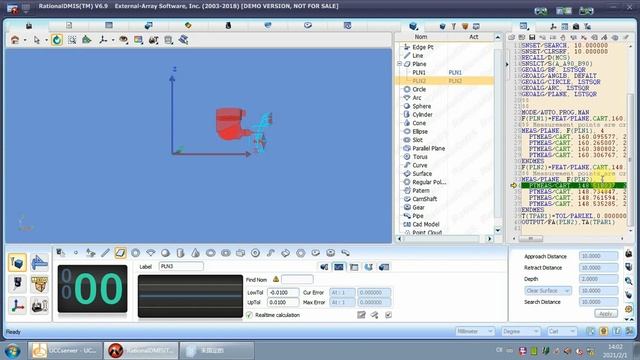The image size is (640, 360).
Task: Open the first top ribbon tab
Action: [x=29, y=26]
